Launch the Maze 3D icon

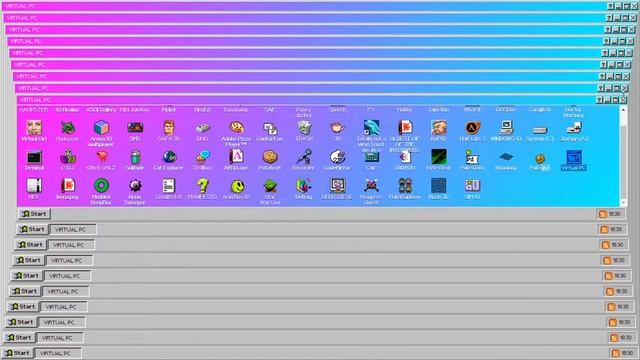click(x=438, y=186)
